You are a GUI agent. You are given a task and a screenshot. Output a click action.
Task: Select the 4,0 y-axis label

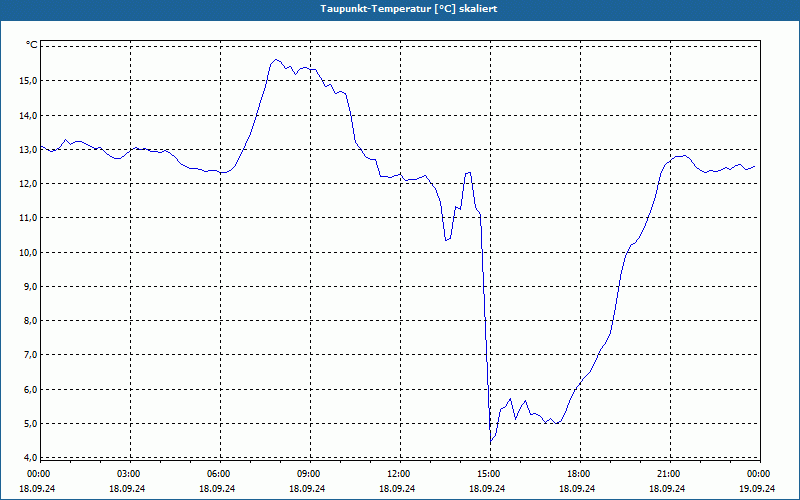tap(30, 457)
